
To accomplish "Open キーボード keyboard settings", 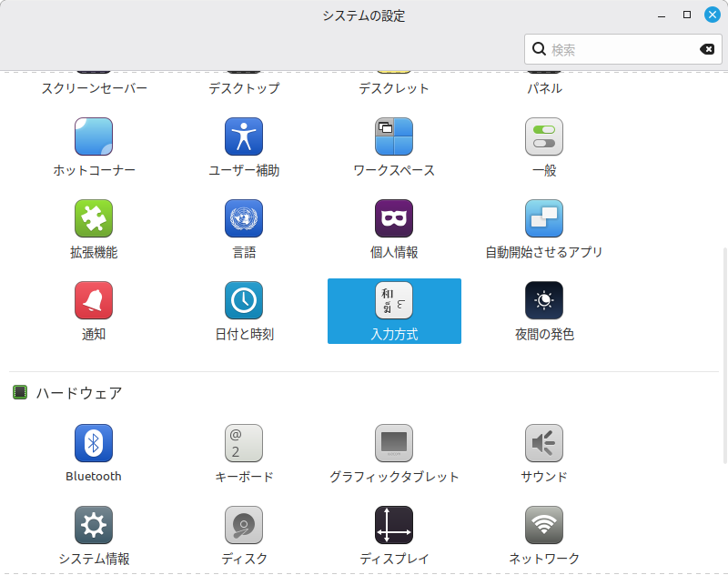I will (244, 443).
